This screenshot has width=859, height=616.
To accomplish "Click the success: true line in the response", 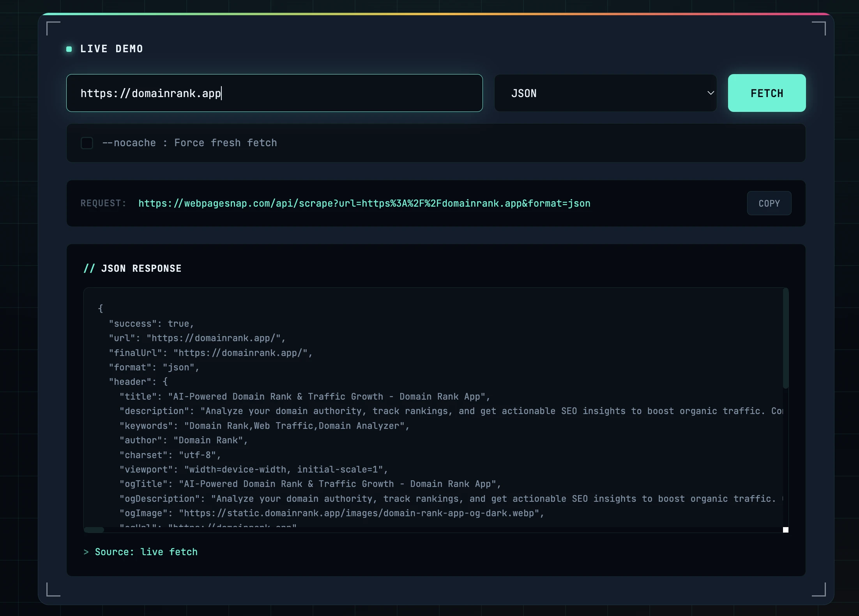I will pos(151,323).
